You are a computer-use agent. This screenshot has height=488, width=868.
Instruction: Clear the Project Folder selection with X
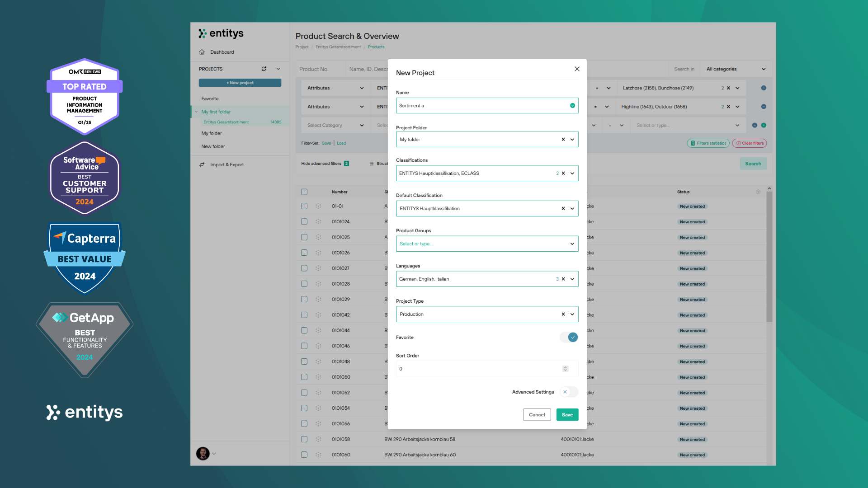[563, 140]
